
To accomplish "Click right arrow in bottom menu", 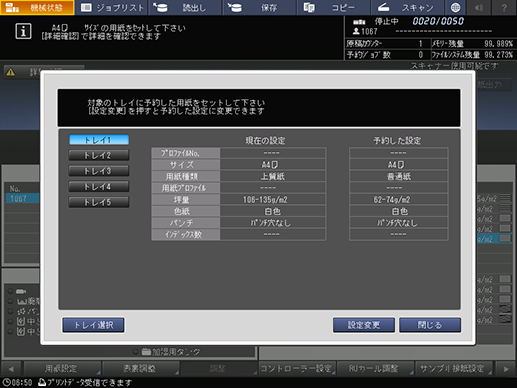I will click(x=506, y=369).
